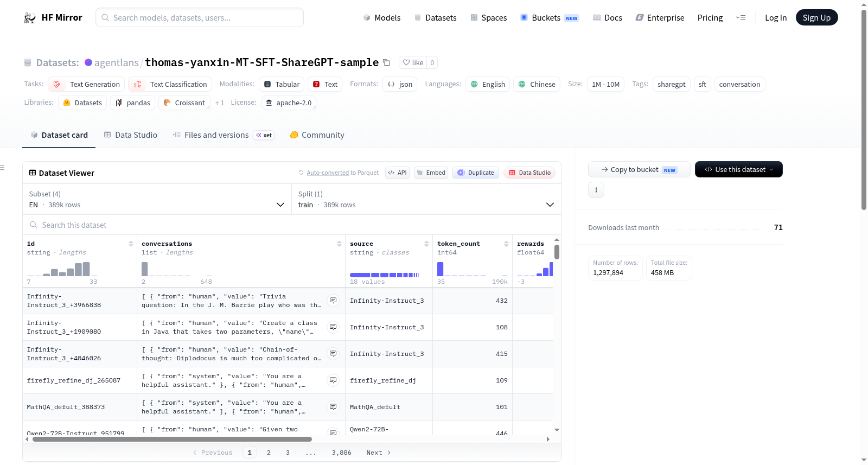Open Use this dataset dropdown
868x465 pixels.
tap(738, 169)
